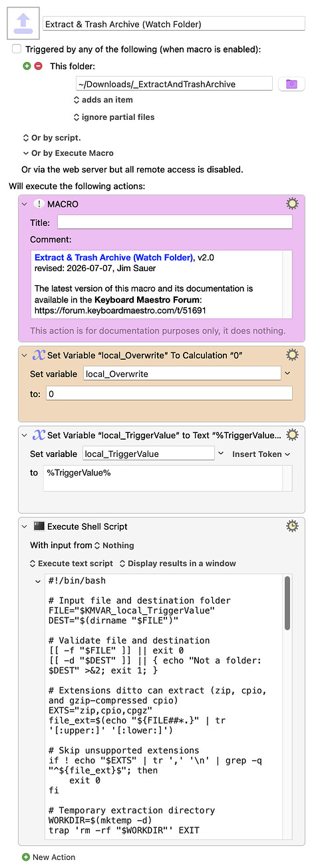Edit the calculation value field containing 0
This screenshot has height=868, width=312.
tap(169, 394)
